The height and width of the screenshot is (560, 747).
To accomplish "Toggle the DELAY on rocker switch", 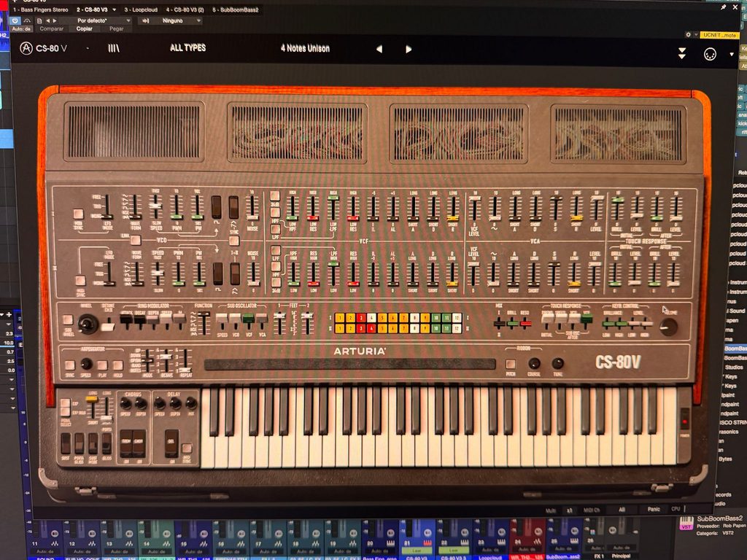I will 171,443.
